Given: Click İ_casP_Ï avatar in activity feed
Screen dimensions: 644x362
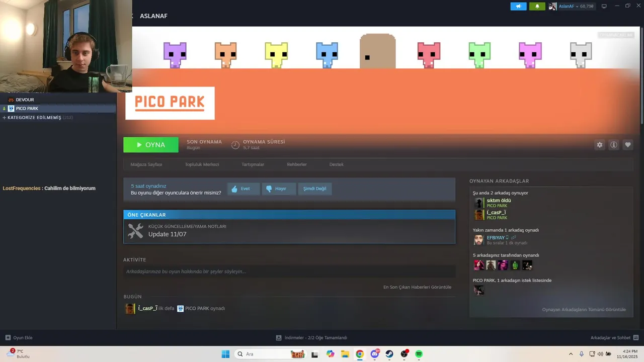Looking at the screenshot, I should 130,308.
